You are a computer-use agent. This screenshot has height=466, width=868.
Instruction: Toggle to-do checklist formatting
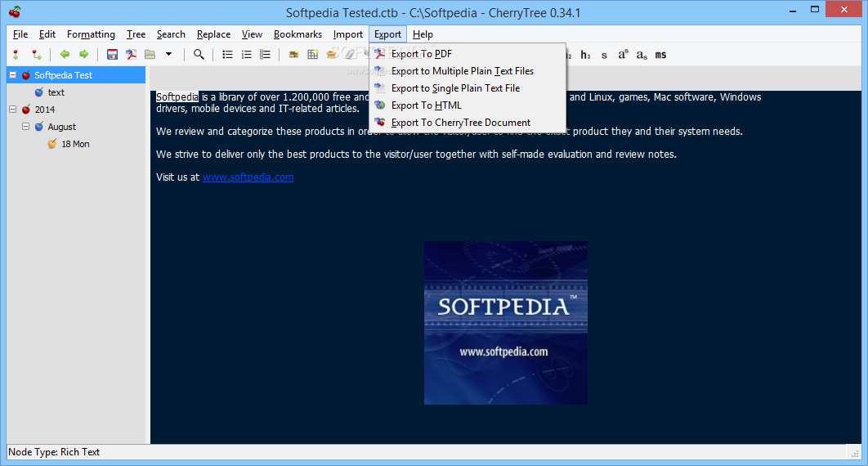[265, 54]
